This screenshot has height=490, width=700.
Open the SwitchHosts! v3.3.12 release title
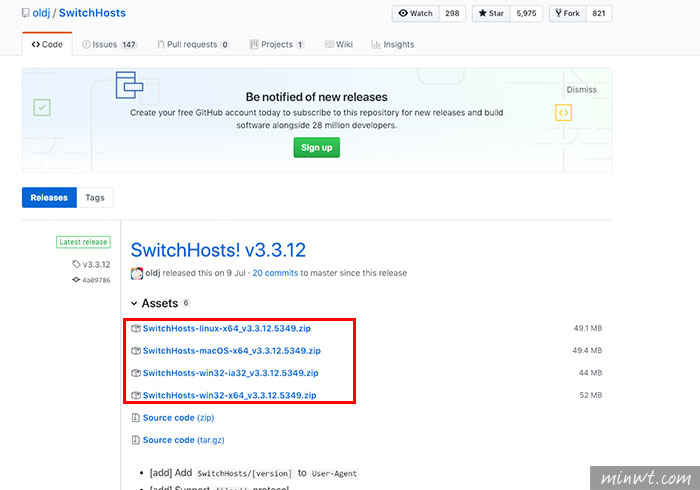pyautogui.click(x=218, y=249)
